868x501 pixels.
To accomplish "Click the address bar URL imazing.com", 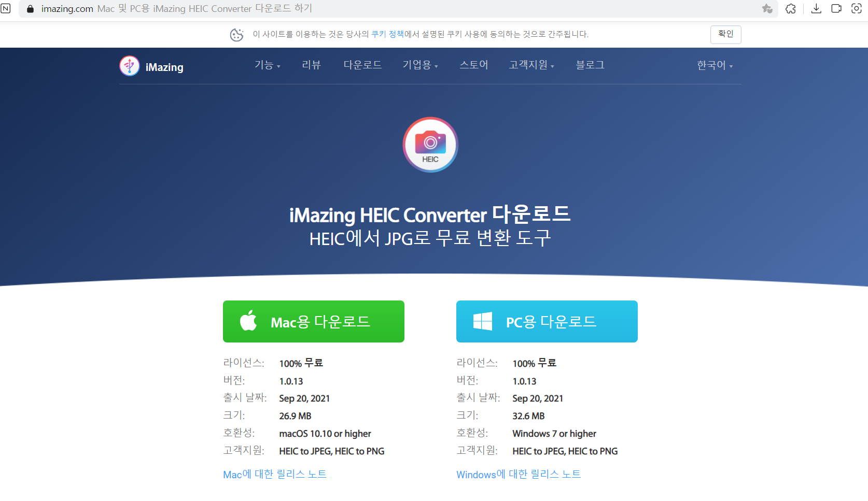I will [x=67, y=9].
